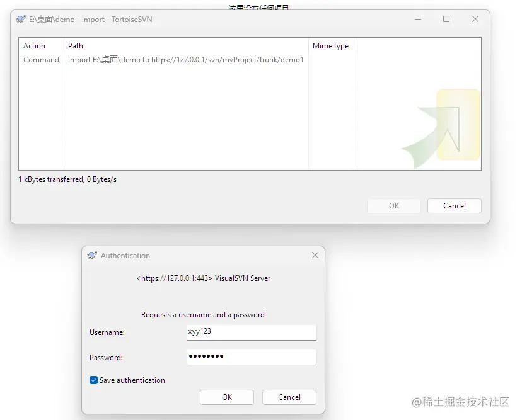The width and height of the screenshot is (522, 420).
Task: Click Cancel in the Import window
Action: tap(455, 206)
